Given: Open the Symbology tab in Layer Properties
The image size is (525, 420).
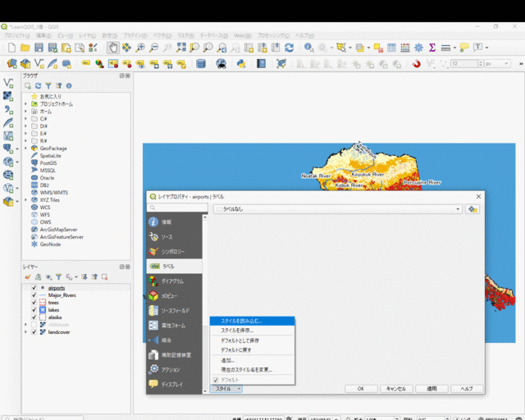Looking at the screenshot, I should tap(174, 252).
